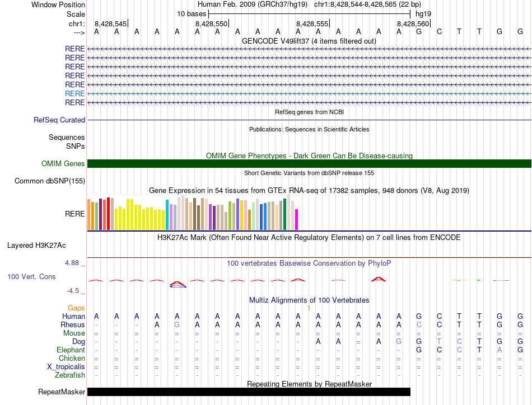This screenshot has width=532, height=405.
Task: Click the light blue RERE transcript label
Action: pos(74,93)
